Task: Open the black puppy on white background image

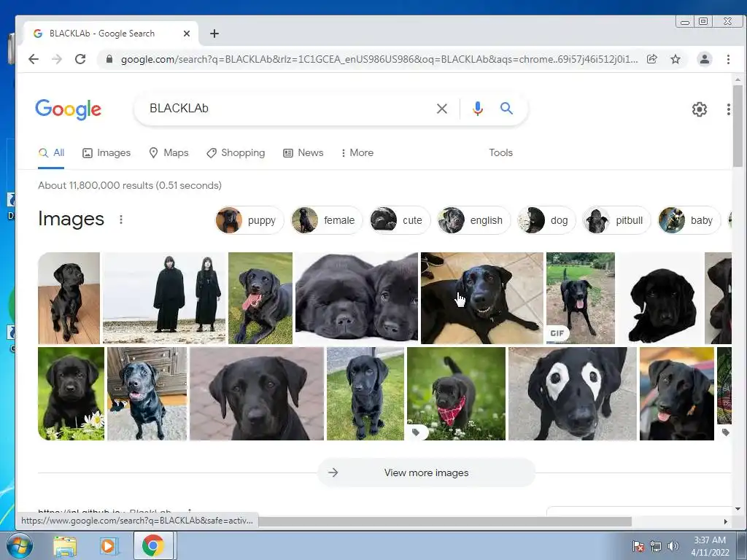Action: 659,298
